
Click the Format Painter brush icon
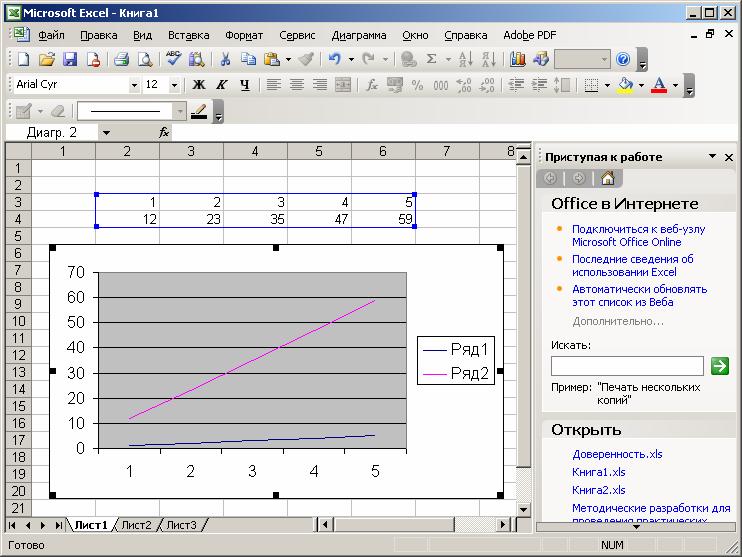point(307,59)
